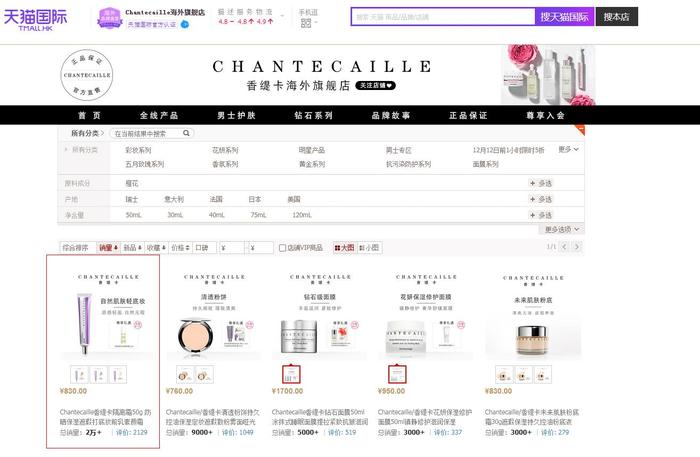Select the 面膜系列 category link
Viewport: 700px width, 457px height.
485,164
